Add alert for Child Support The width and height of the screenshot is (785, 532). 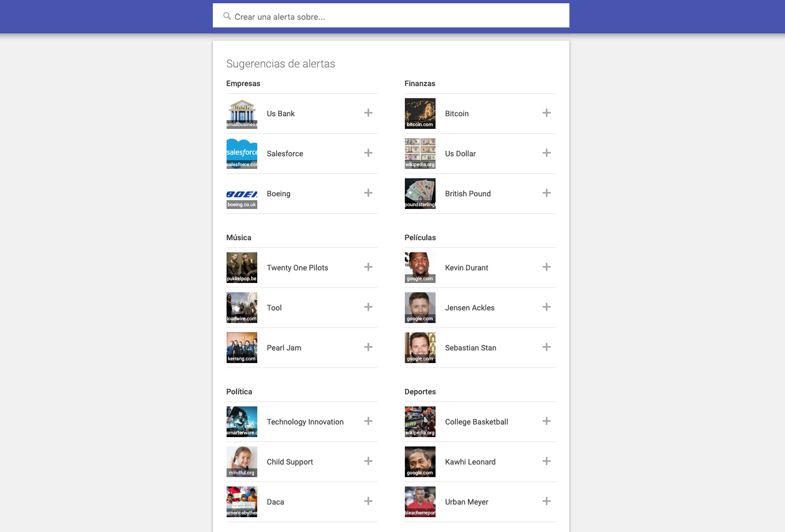click(x=368, y=461)
